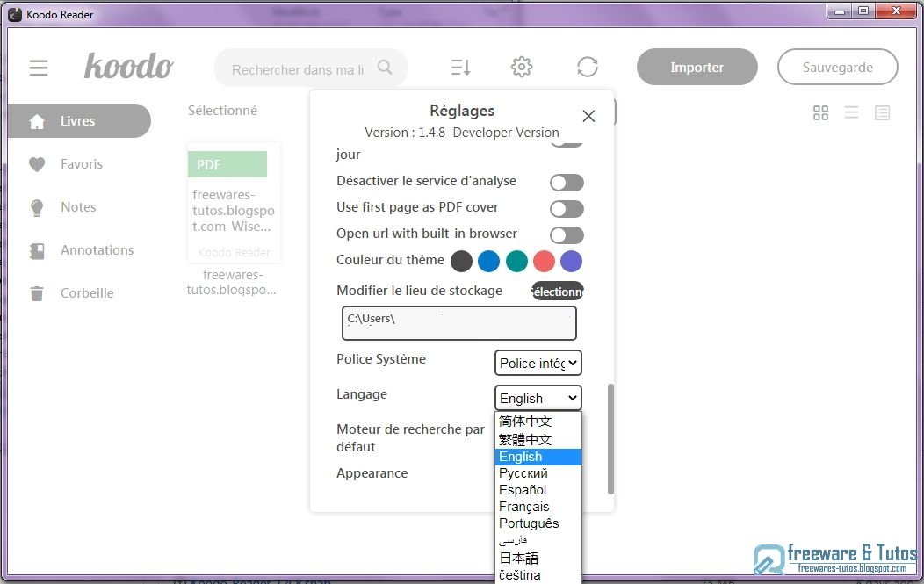
Task: Click the Importer button
Action: (x=697, y=67)
